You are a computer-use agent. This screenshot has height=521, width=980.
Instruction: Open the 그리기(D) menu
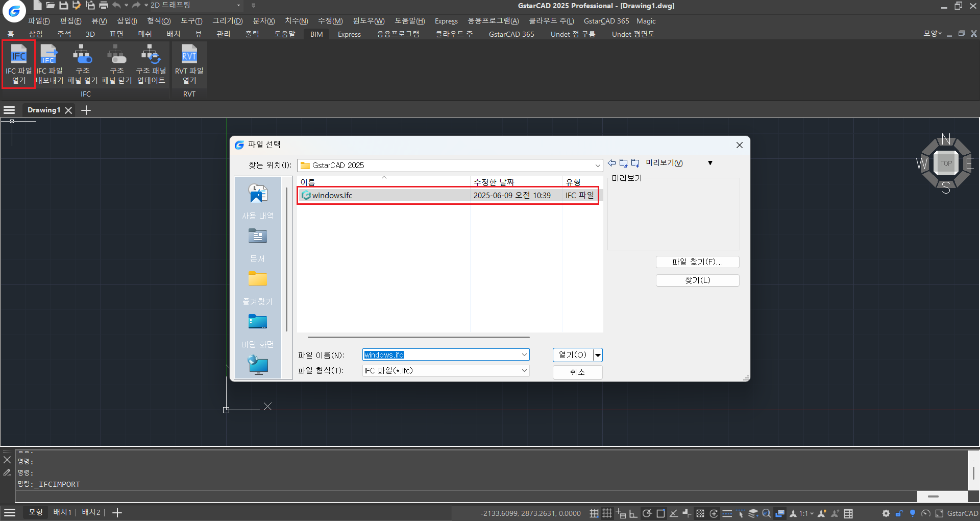coord(228,21)
